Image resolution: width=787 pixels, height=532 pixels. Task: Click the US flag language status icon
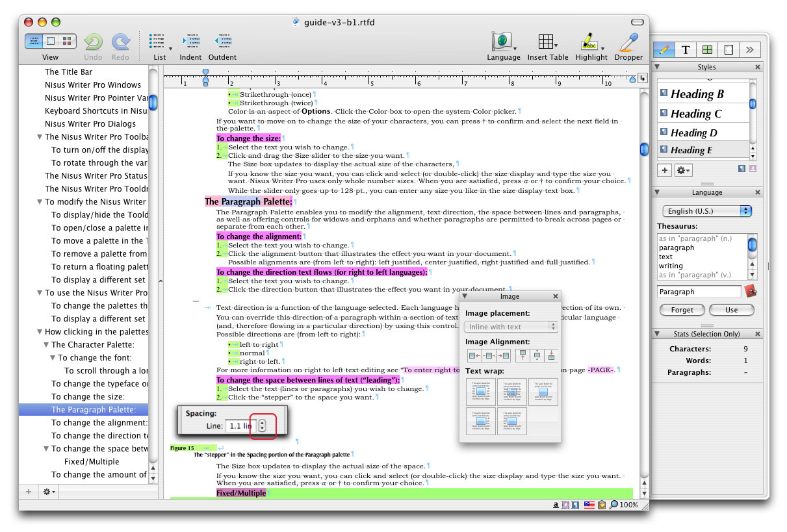[590, 505]
